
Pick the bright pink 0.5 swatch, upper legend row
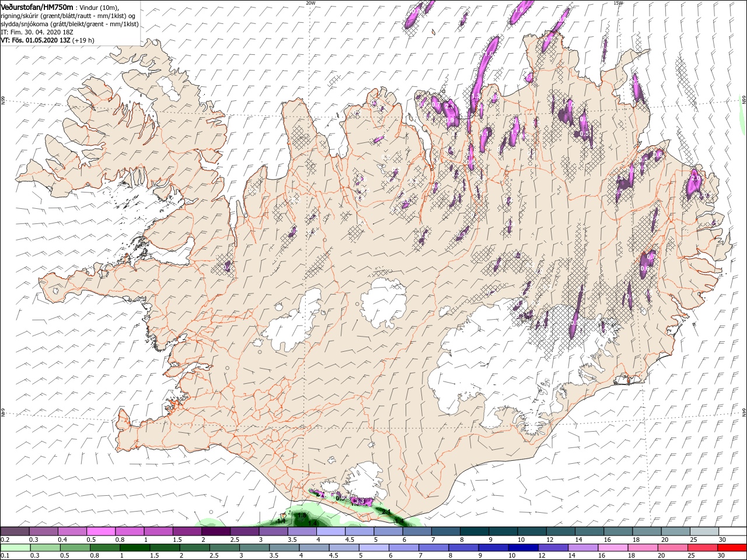coord(100,531)
